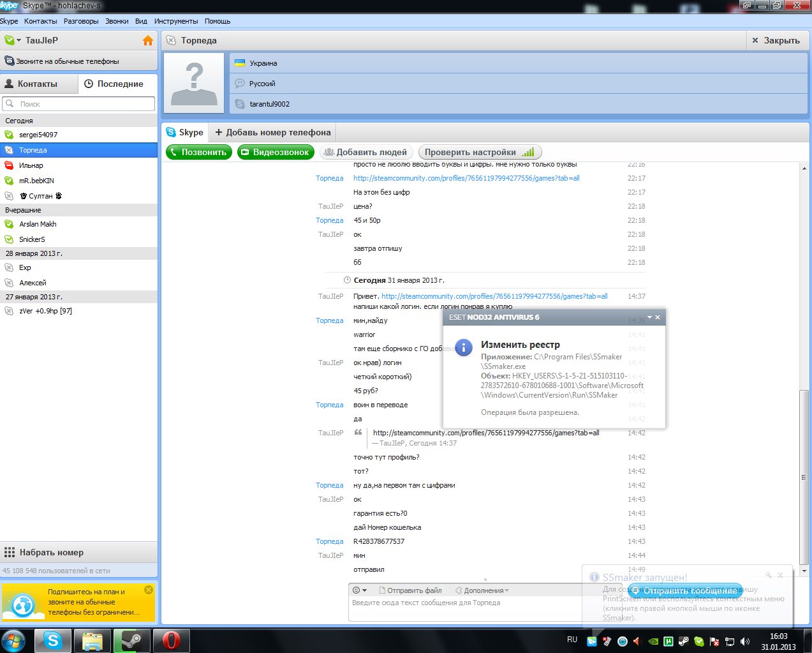
Task: Click Отправить файл in message toolbar
Action: pos(410,590)
